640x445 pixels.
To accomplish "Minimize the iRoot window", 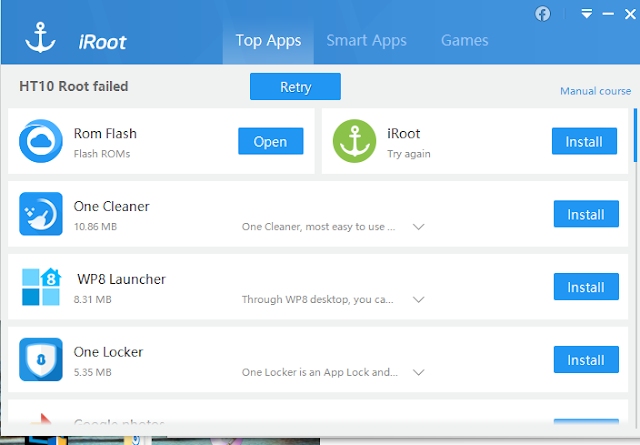I will 608,14.
